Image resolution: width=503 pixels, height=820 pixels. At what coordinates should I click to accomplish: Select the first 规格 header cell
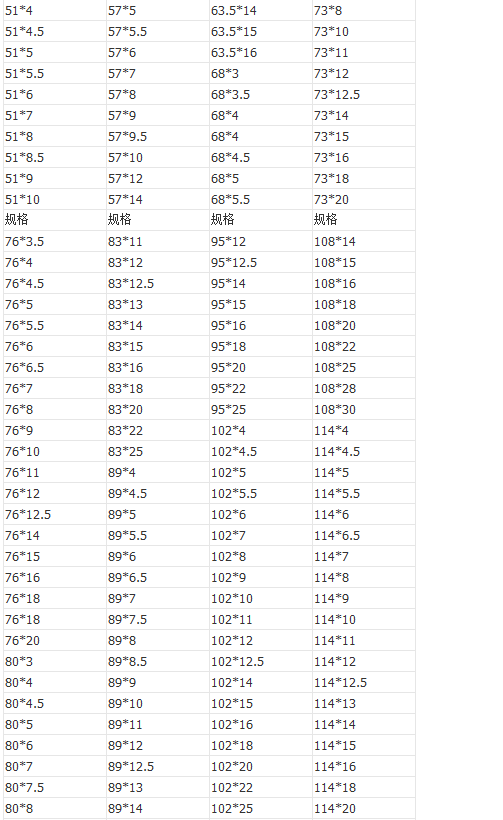[55, 220]
